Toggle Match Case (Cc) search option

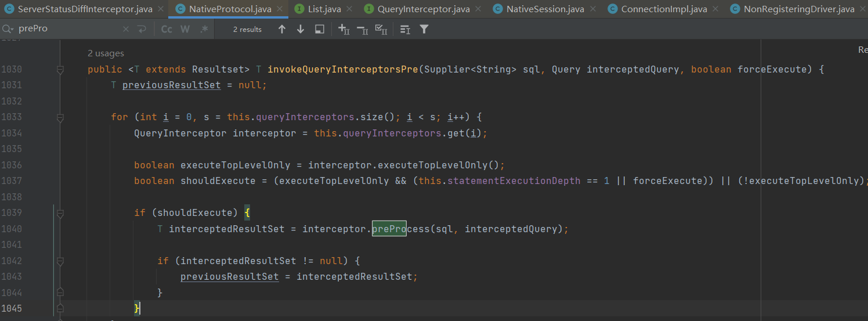tap(167, 29)
